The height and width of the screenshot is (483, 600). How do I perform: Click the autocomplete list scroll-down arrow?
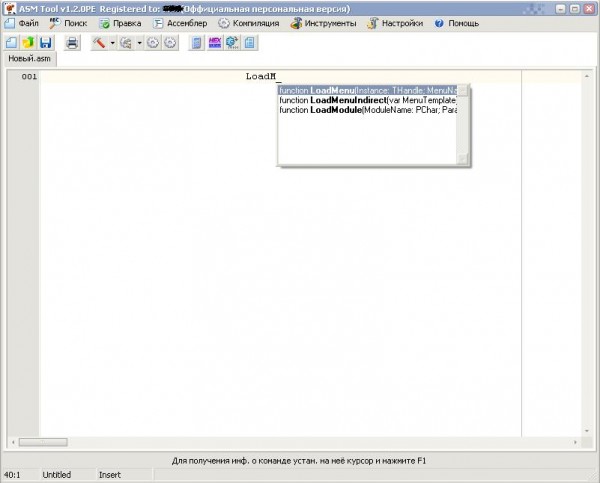462,159
